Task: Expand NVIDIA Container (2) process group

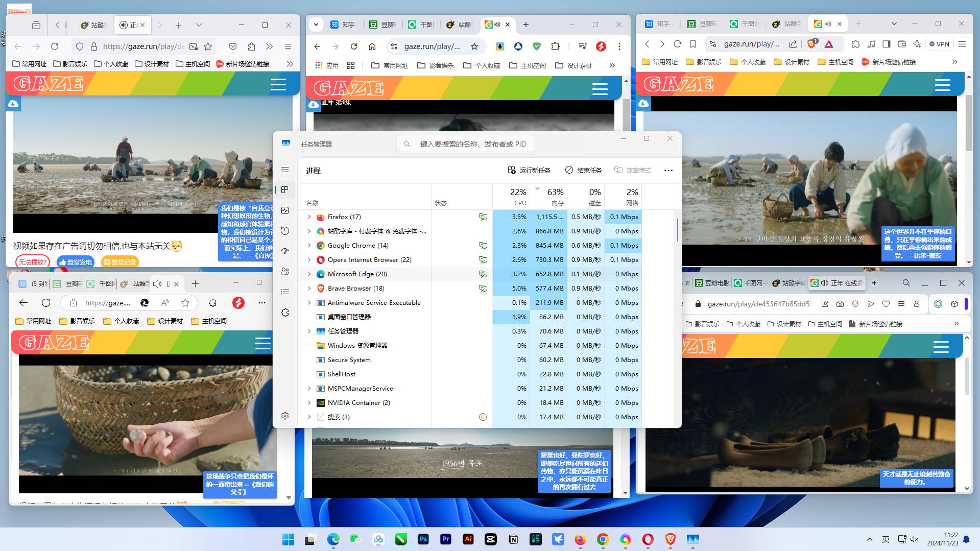Action: coord(309,403)
